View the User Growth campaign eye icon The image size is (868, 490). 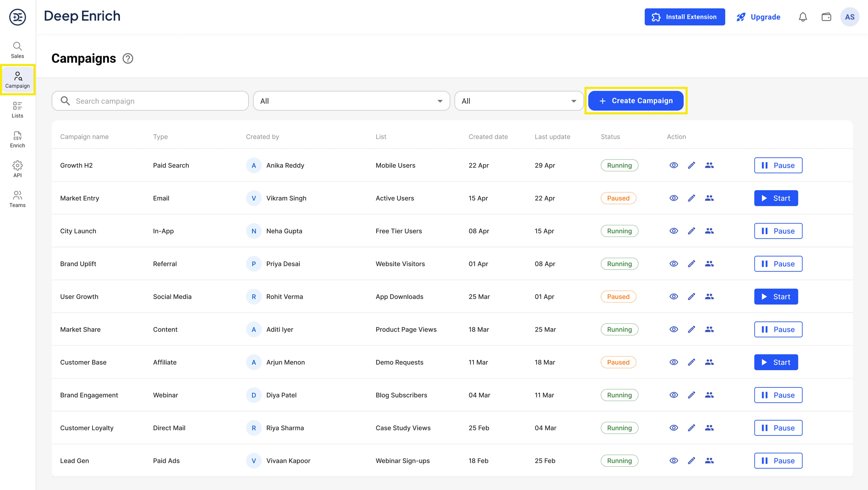coord(674,296)
